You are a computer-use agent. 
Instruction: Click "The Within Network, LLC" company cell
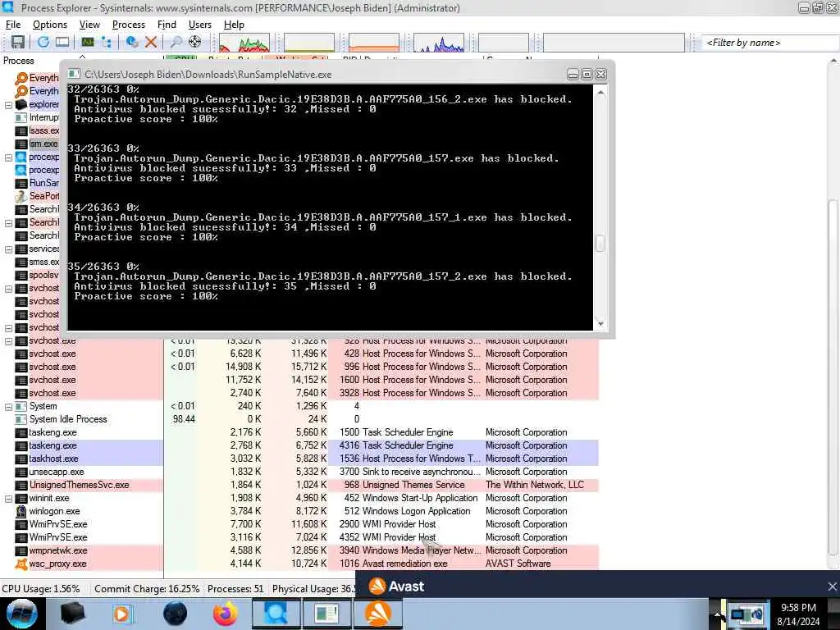click(x=534, y=485)
